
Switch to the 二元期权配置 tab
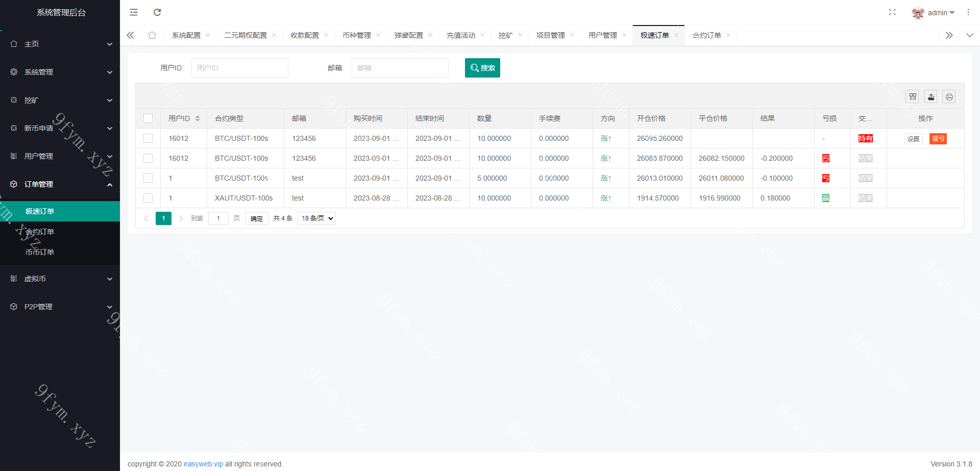(246, 35)
